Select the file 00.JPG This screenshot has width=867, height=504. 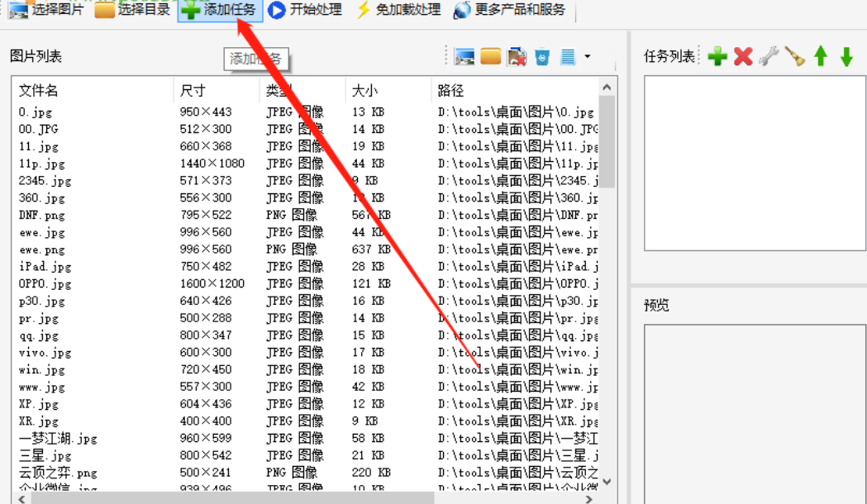click(x=38, y=130)
